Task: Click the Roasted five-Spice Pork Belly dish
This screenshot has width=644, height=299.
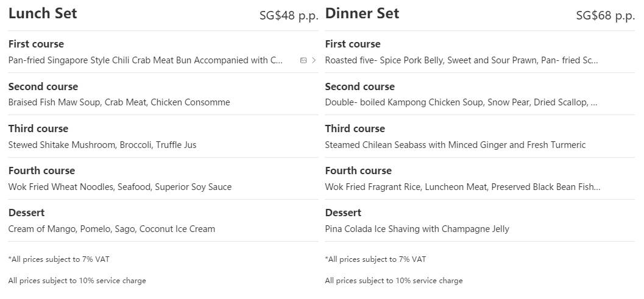Action: (461, 60)
